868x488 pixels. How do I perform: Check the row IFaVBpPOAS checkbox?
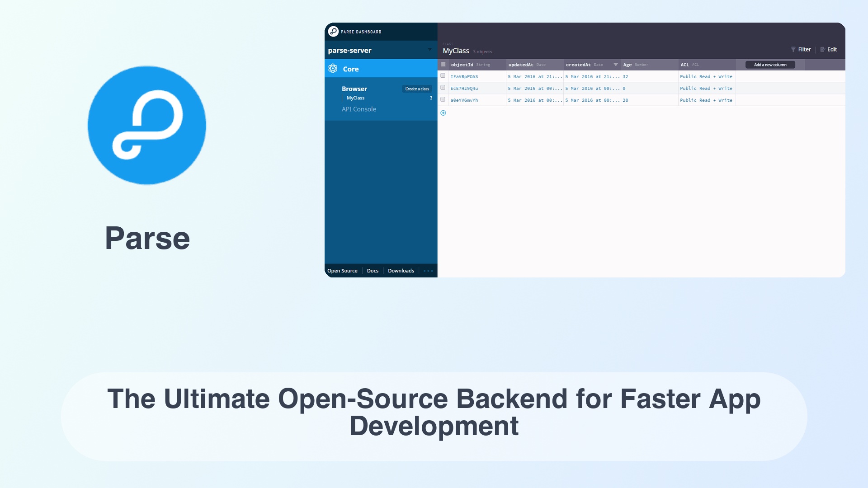point(443,76)
